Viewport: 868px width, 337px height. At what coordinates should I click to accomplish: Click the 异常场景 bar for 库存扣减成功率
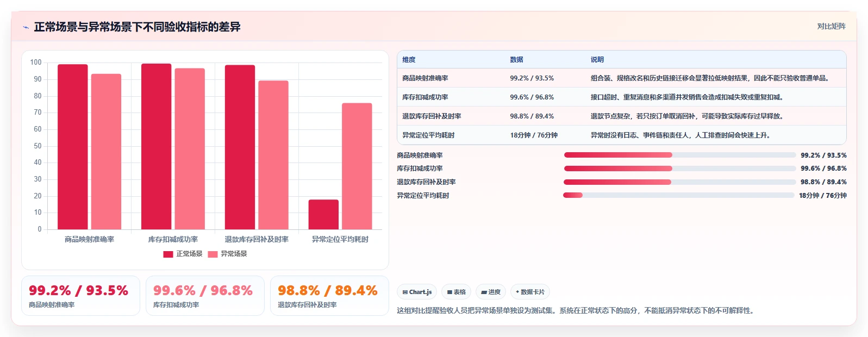click(x=190, y=149)
